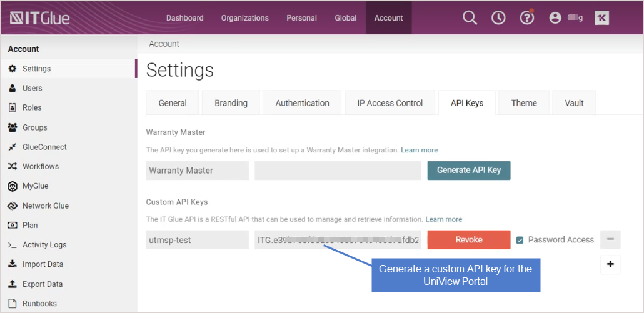This screenshot has width=644, height=313.
Task: Open the recent history clock icon
Action: coord(498,18)
